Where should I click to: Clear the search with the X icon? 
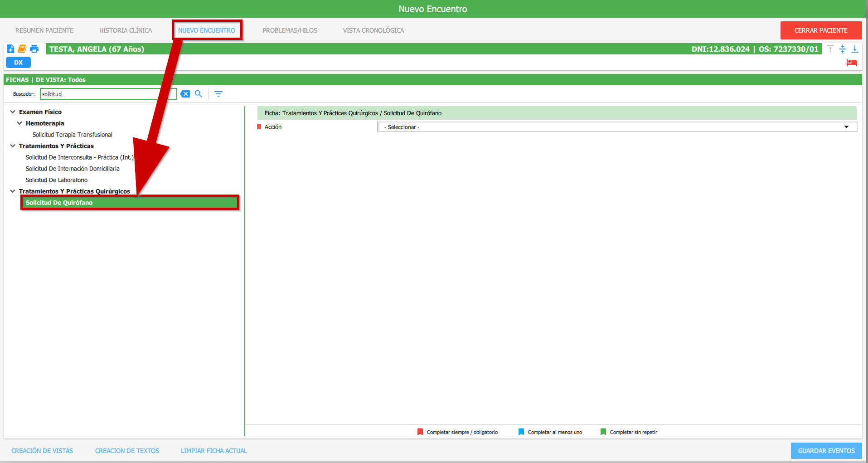point(185,94)
